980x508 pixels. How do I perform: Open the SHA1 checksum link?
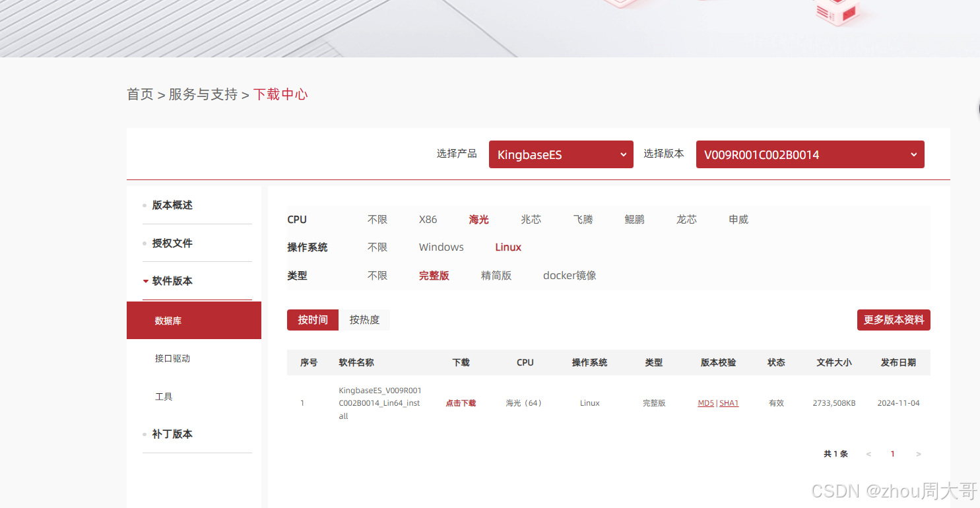pyautogui.click(x=729, y=403)
